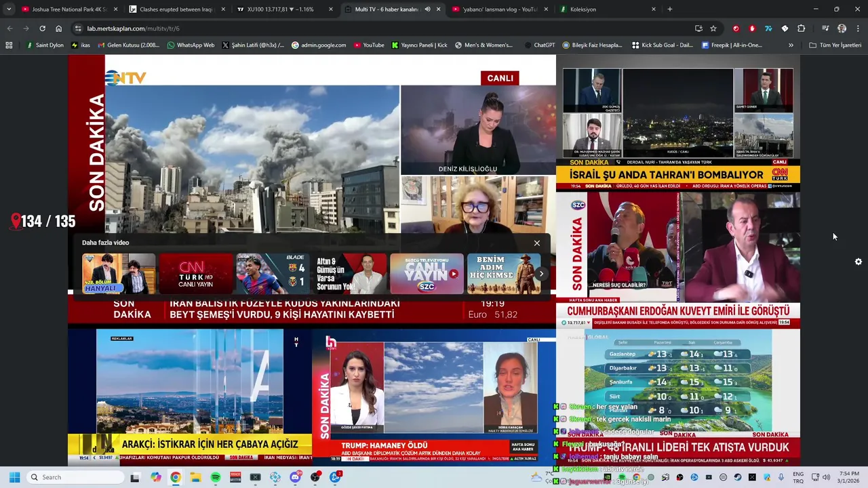868x488 pixels.
Task: Open WhatsApp Web bookmark
Action: pyautogui.click(x=191, y=45)
